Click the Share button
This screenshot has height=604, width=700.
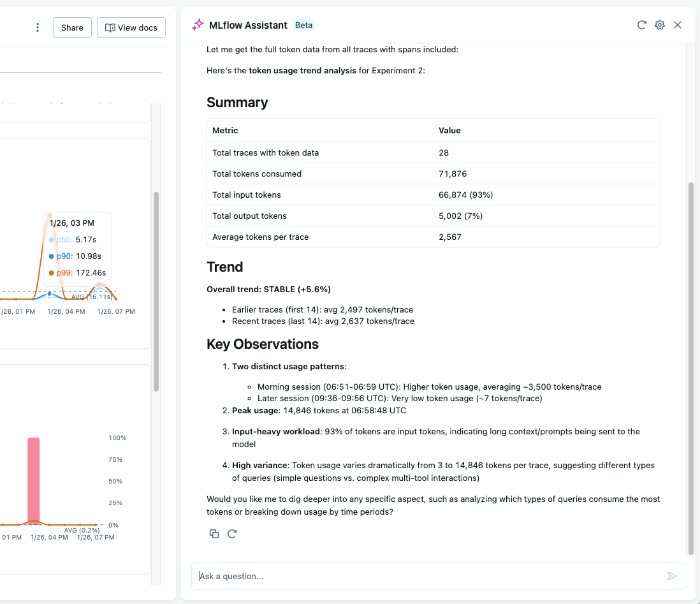tap(71, 27)
